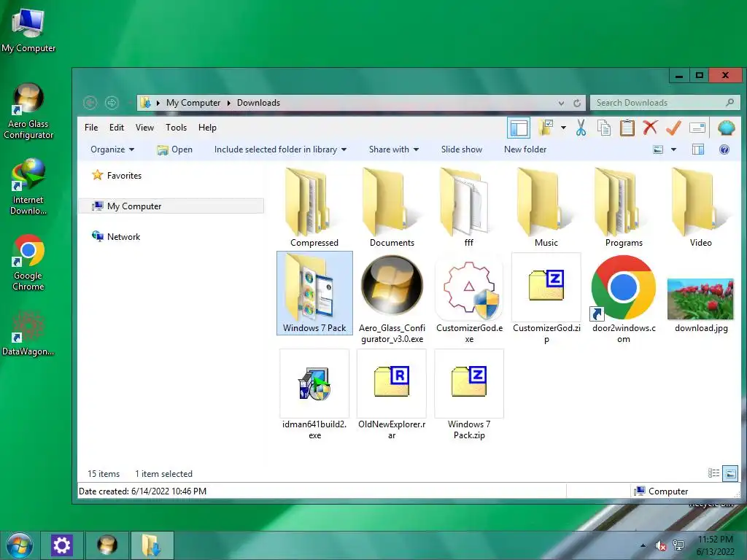The height and width of the screenshot is (560, 747).
Task: Click the search magnifier icon
Action: 729,102
